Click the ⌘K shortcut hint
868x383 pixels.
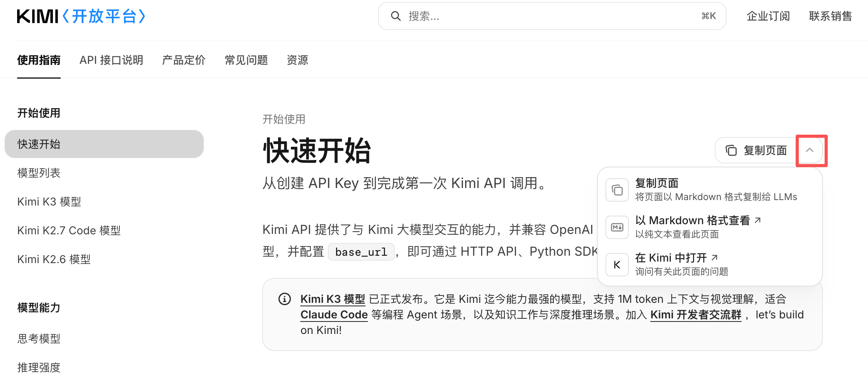coord(709,16)
